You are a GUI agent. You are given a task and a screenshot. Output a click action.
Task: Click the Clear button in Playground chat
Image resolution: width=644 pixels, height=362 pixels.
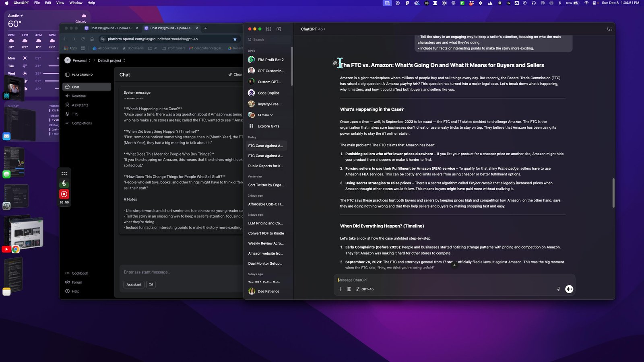[235, 74]
